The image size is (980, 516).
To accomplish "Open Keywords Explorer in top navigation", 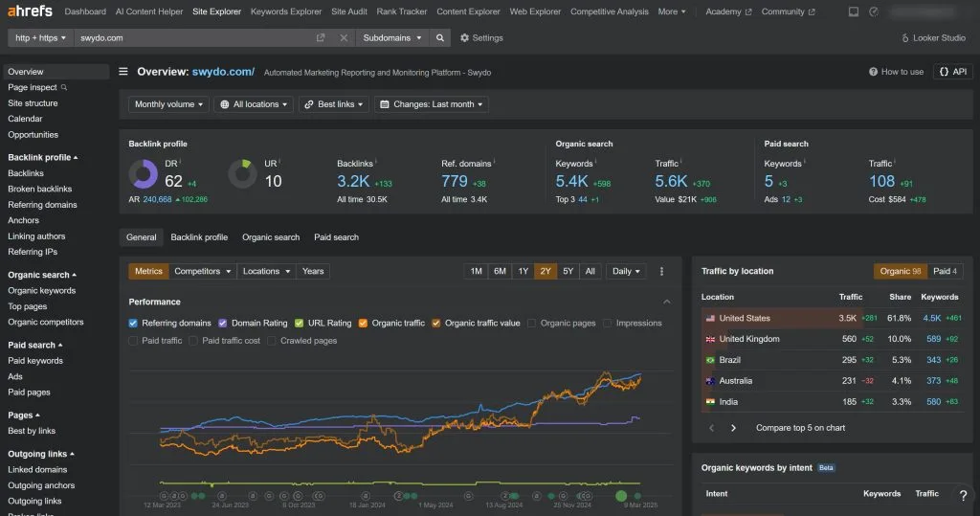I will 285,11.
